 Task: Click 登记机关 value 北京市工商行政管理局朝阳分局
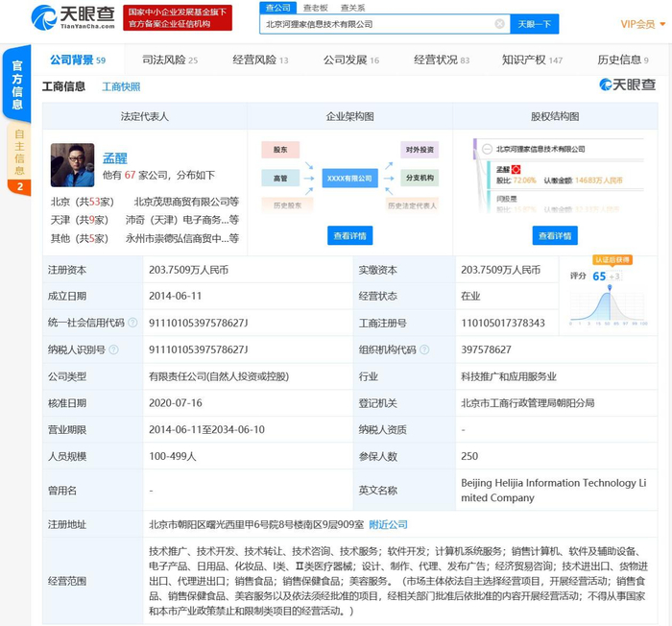528,403
